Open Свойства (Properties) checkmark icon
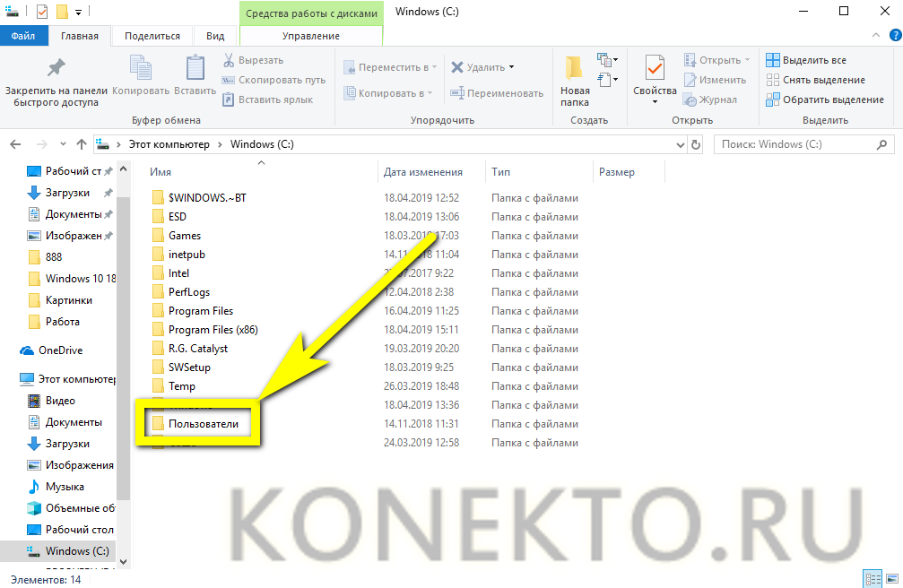 point(655,68)
